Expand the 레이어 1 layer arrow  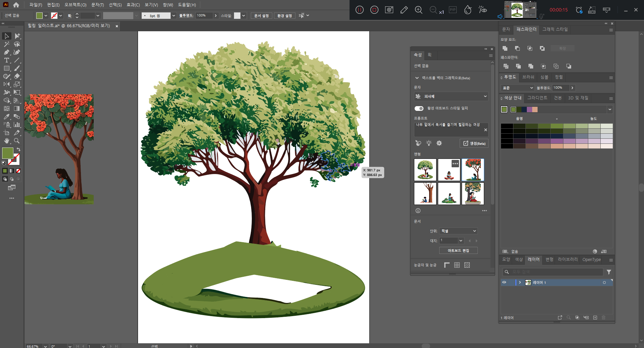click(x=520, y=282)
